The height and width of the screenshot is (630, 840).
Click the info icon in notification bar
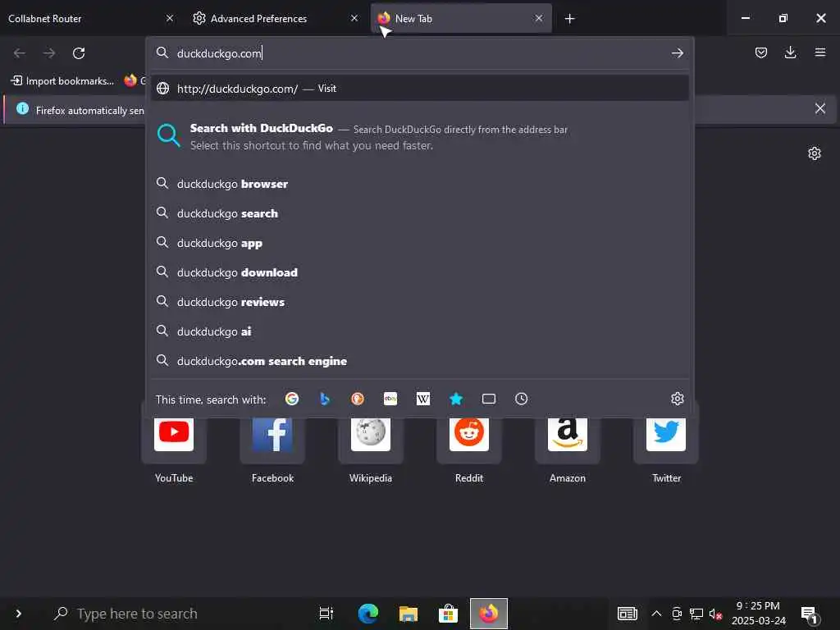tap(22, 109)
